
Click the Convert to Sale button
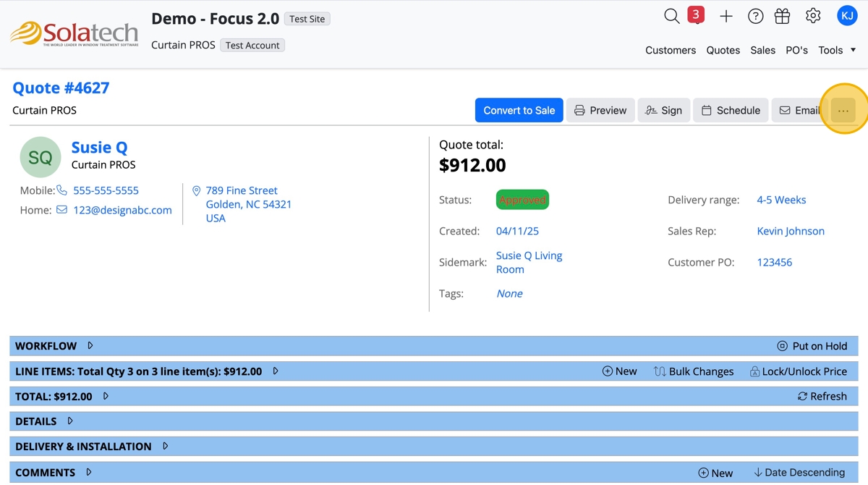coord(519,110)
